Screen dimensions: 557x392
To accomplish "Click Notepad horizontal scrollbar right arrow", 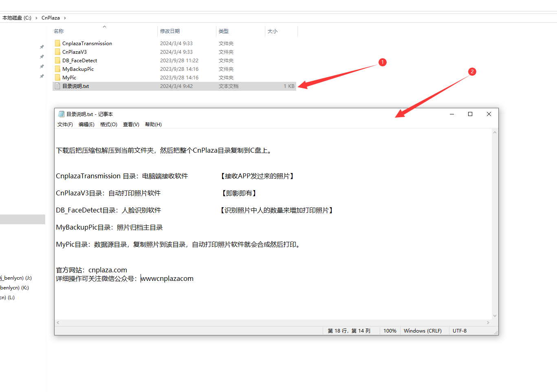I will [488, 322].
